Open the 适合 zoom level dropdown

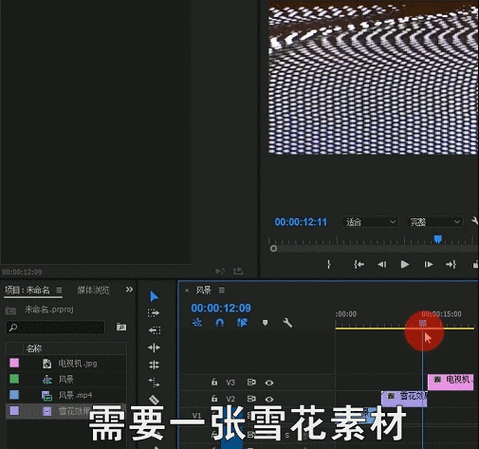(370, 222)
